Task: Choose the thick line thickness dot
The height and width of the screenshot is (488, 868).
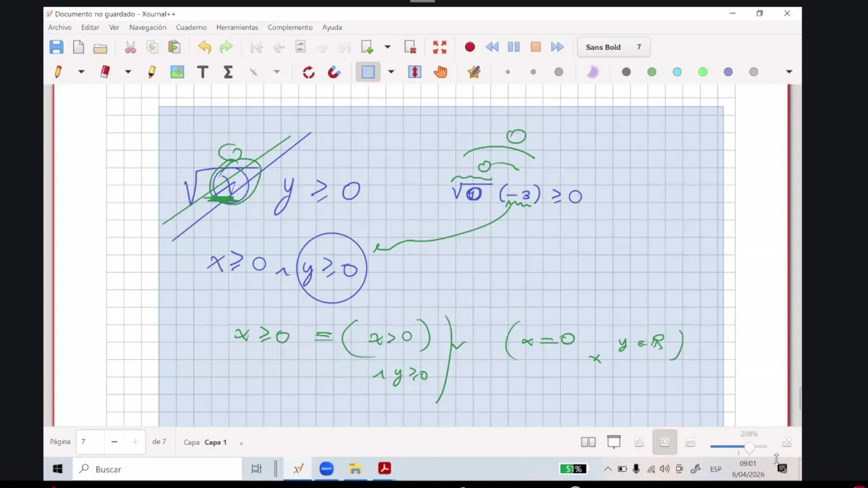Action: [559, 72]
